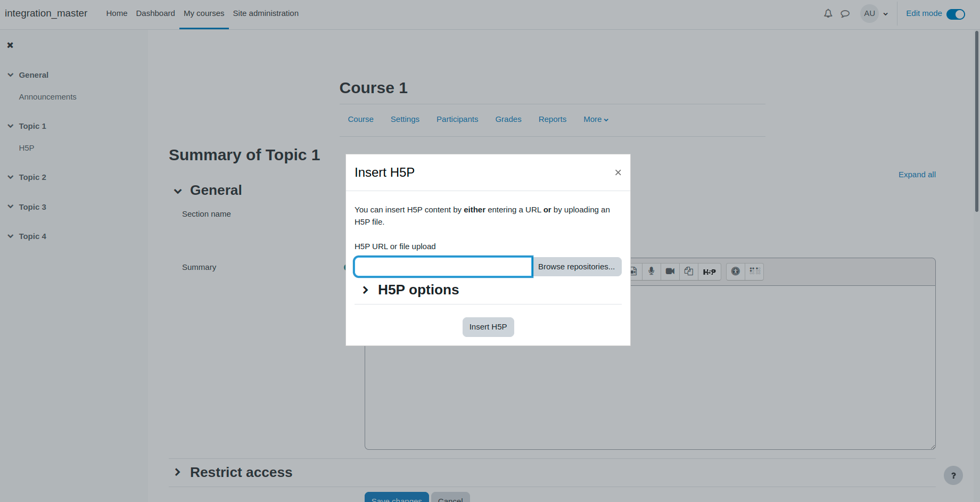Open the help question mark button

tap(953, 475)
